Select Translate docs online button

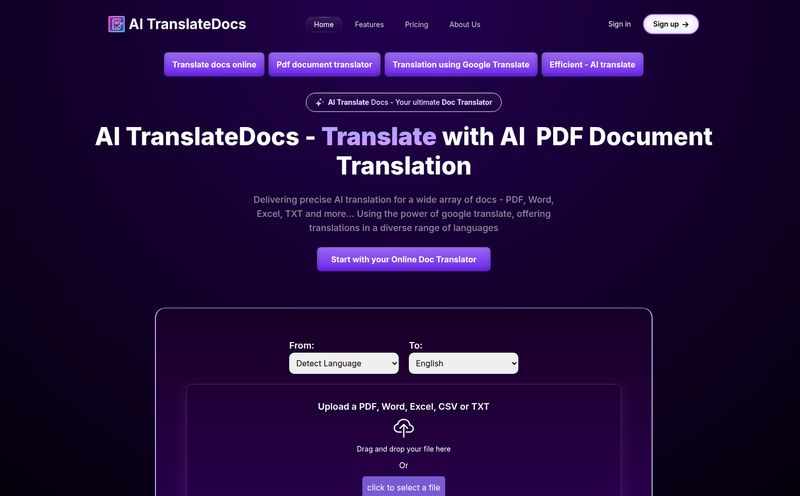214,64
